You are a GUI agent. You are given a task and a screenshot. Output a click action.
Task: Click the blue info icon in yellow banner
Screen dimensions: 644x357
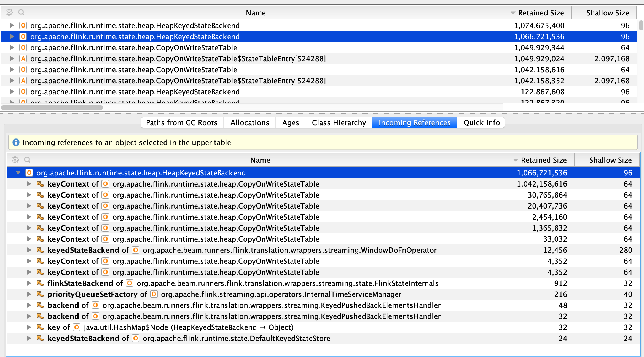pos(16,142)
